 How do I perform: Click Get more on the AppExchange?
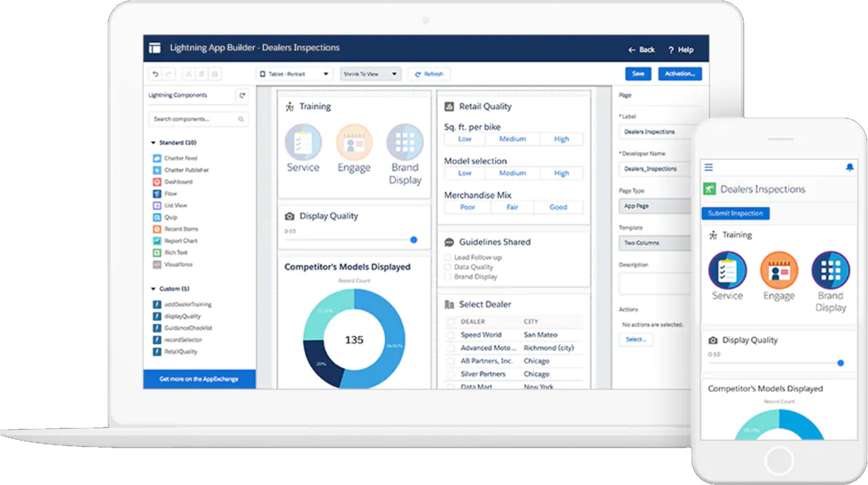point(199,379)
